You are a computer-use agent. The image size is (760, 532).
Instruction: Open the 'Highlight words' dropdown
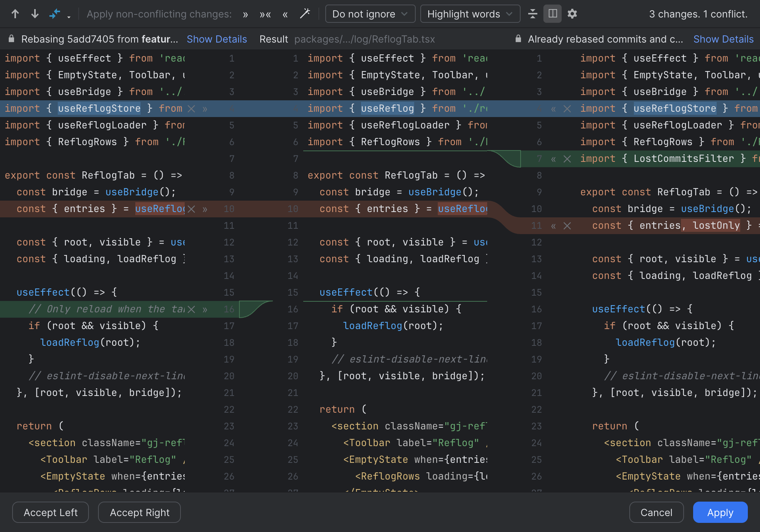point(470,14)
